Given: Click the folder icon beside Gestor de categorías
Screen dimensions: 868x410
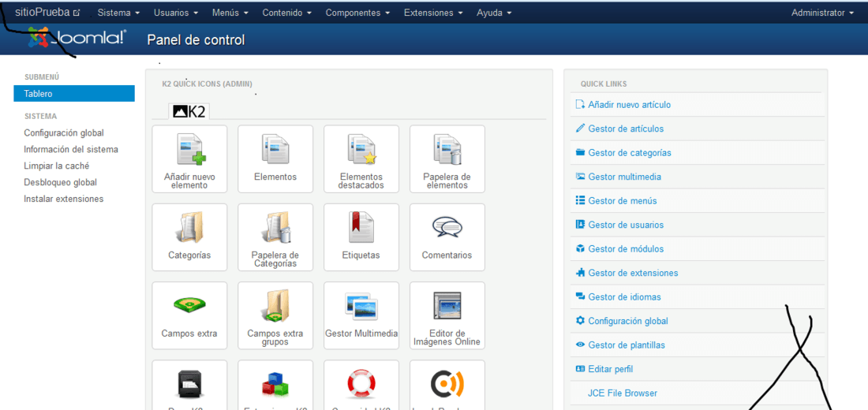Looking at the screenshot, I should coord(580,153).
